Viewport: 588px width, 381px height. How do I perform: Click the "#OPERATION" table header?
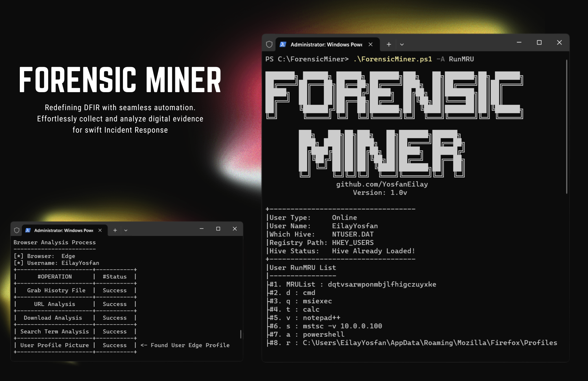(55, 277)
